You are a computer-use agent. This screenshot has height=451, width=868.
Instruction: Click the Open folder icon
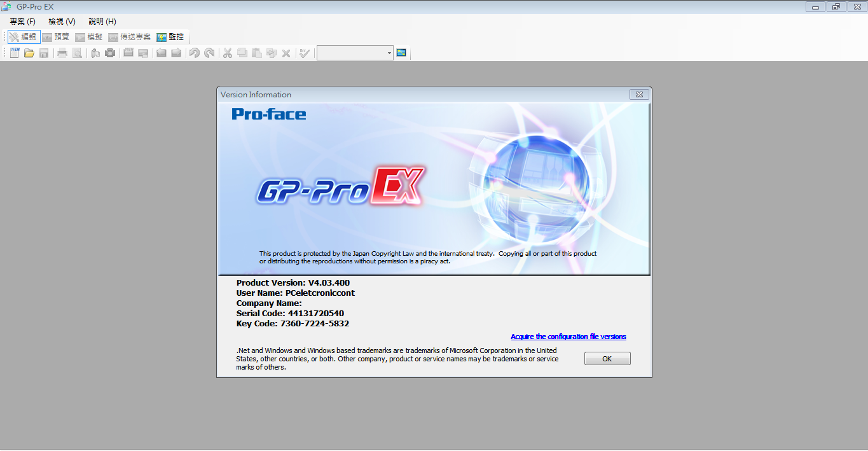(x=29, y=53)
